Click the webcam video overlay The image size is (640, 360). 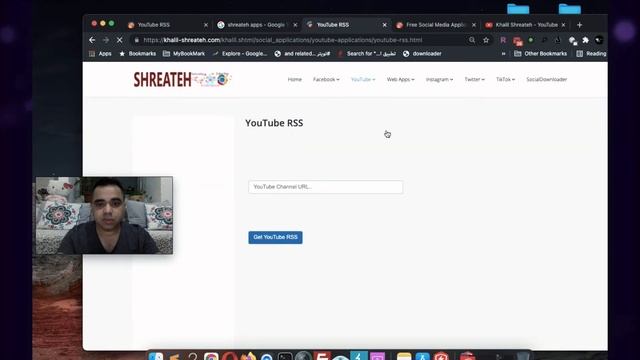104,216
